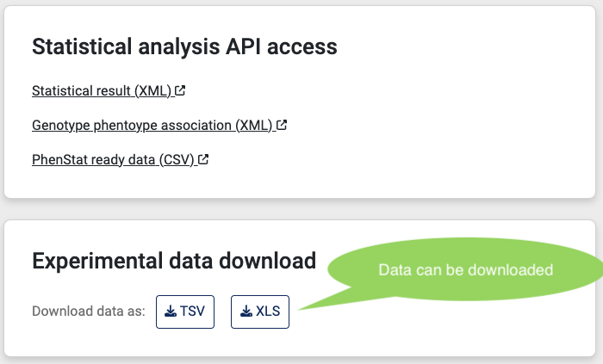
Task: Click the Download data as: label
Action: click(89, 311)
